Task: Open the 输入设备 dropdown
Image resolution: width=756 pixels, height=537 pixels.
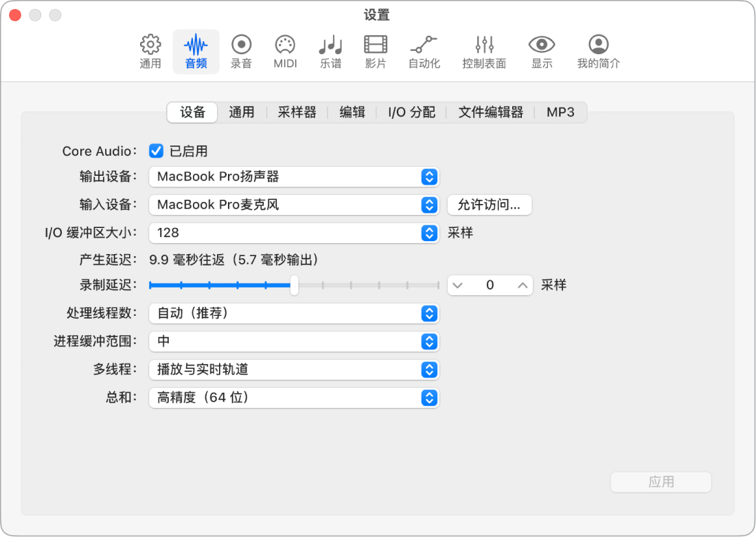Action: point(293,205)
